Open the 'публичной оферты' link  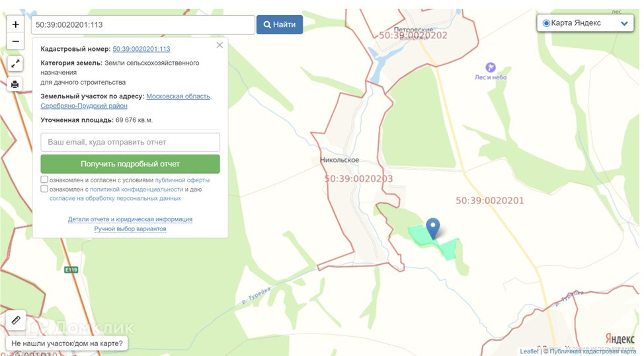182,180
